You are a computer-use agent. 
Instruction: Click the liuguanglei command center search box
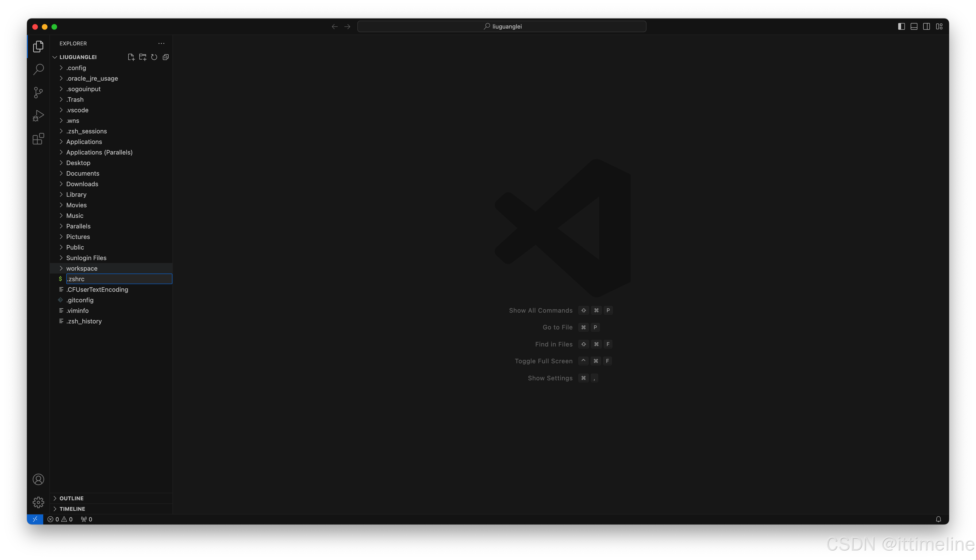[x=501, y=27]
